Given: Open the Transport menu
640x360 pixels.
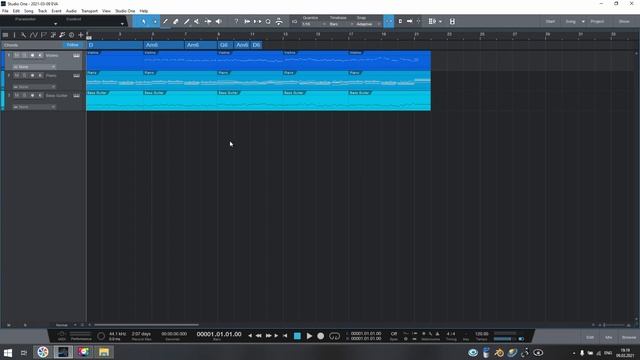Looking at the screenshot, I should pos(89,11).
